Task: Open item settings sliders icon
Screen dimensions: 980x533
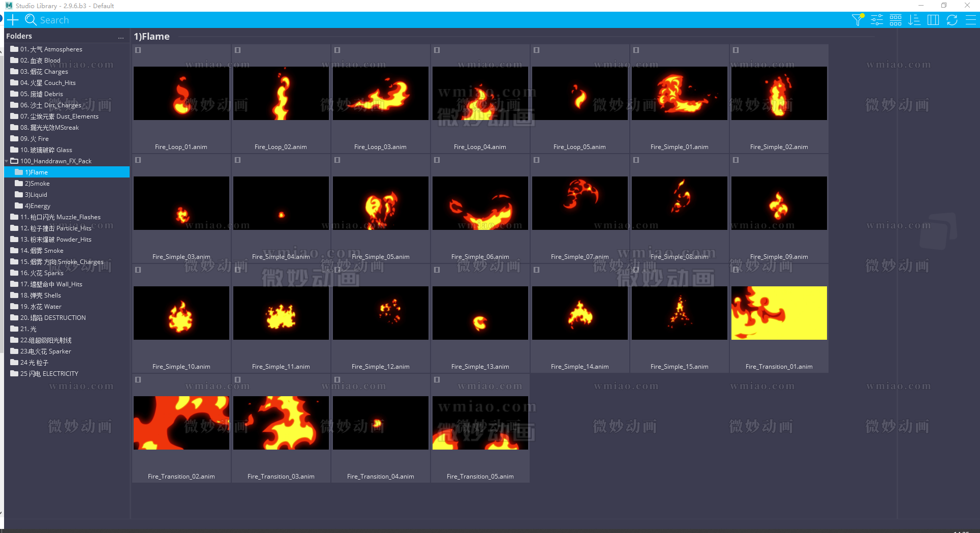Action: [x=877, y=20]
